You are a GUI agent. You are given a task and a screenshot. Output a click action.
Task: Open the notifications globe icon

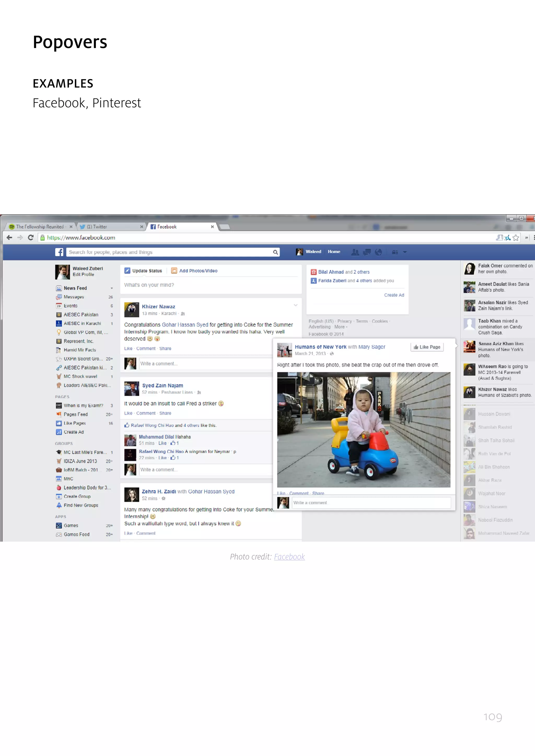379,252
